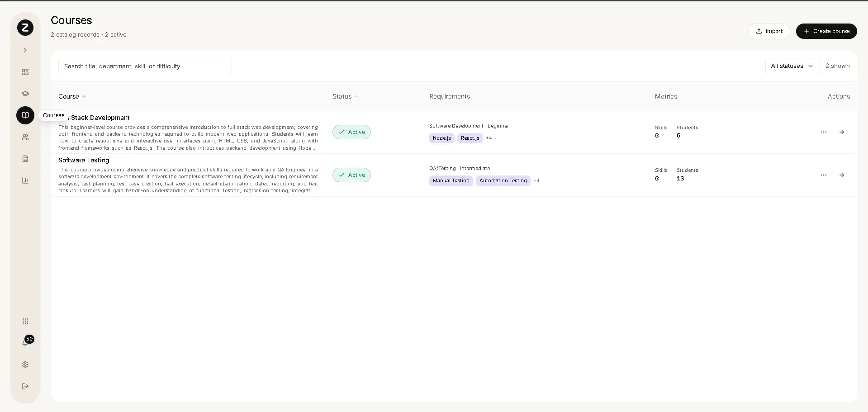Click the Node.js skill tag
Screen dimensions: 868x412
pyautogui.click(x=442, y=138)
